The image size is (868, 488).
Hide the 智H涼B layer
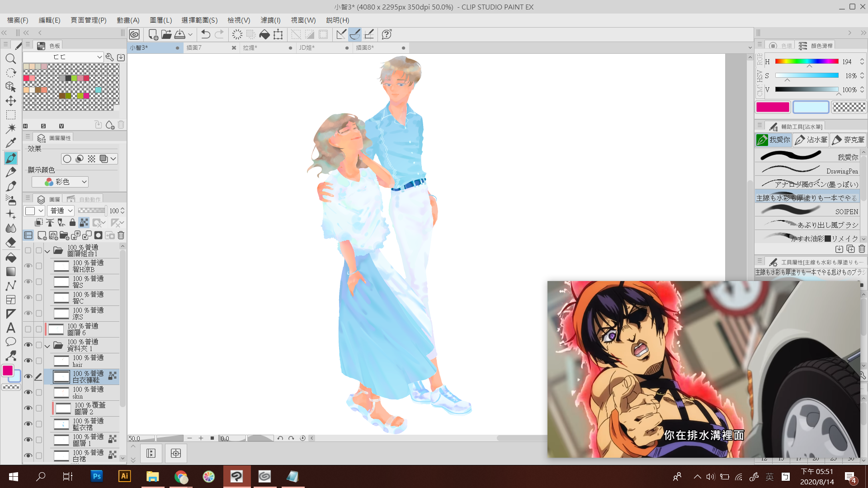click(28, 266)
